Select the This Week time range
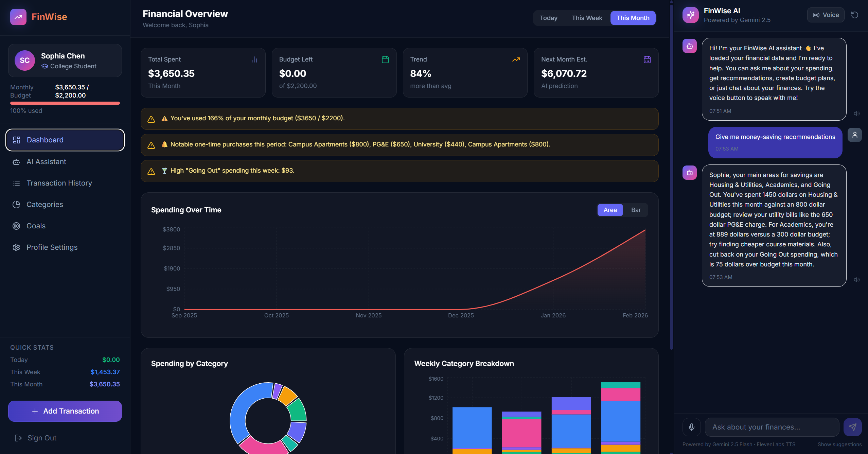The height and width of the screenshot is (454, 868). pos(587,18)
